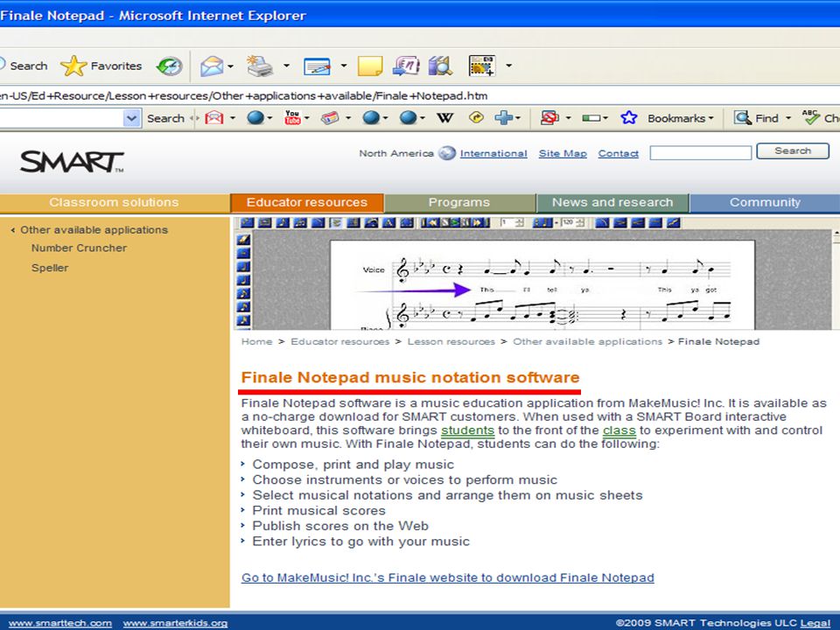The height and width of the screenshot is (630, 840).
Task: Focus the SMART site search input field
Action: 701,153
